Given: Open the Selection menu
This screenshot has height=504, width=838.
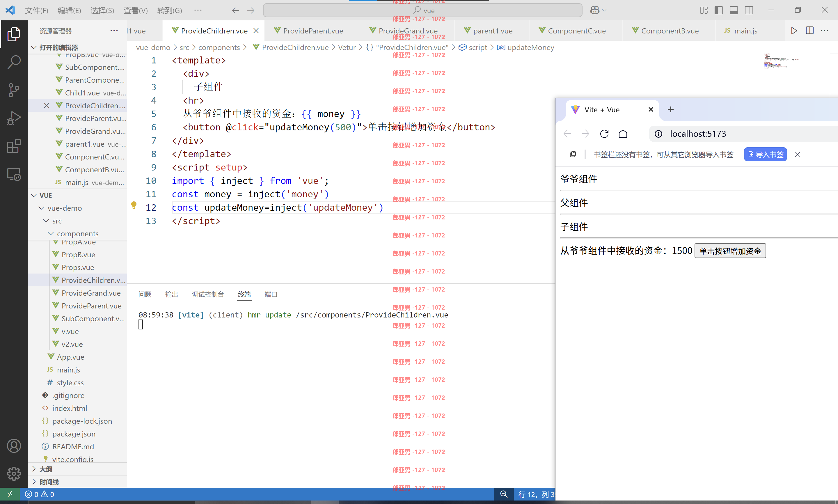Looking at the screenshot, I should (102, 10).
